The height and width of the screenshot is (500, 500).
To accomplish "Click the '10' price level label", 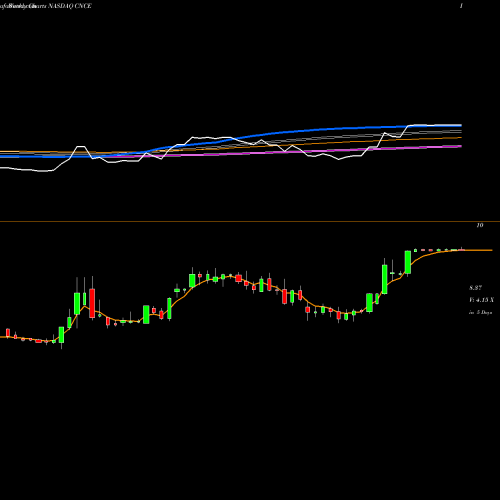I will (x=480, y=225).
